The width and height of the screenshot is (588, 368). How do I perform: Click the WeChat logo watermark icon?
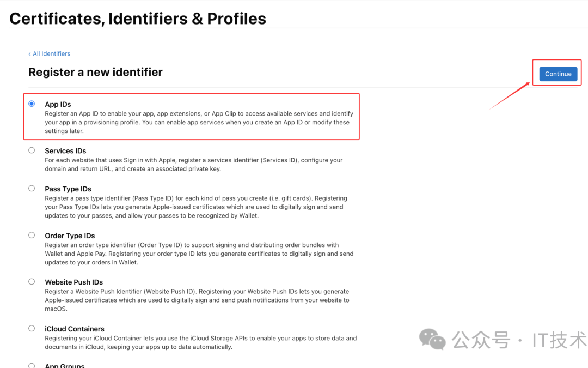pyautogui.click(x=432, y=339)
